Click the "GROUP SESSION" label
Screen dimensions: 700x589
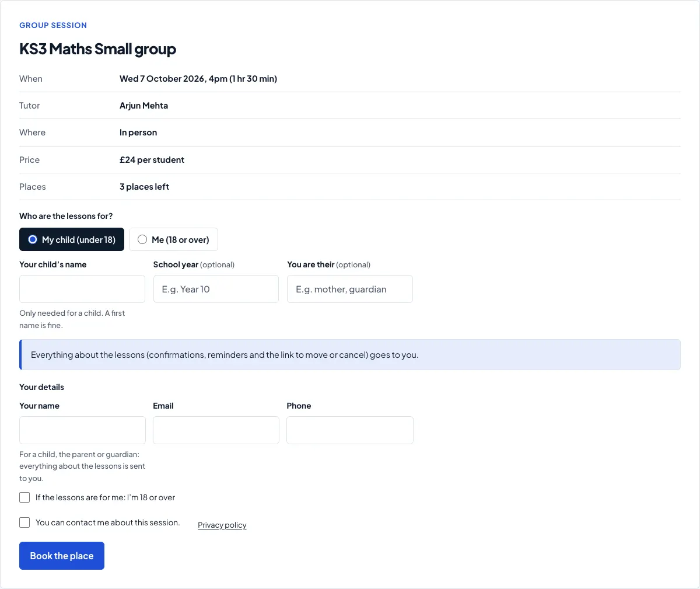pos(53,25)
